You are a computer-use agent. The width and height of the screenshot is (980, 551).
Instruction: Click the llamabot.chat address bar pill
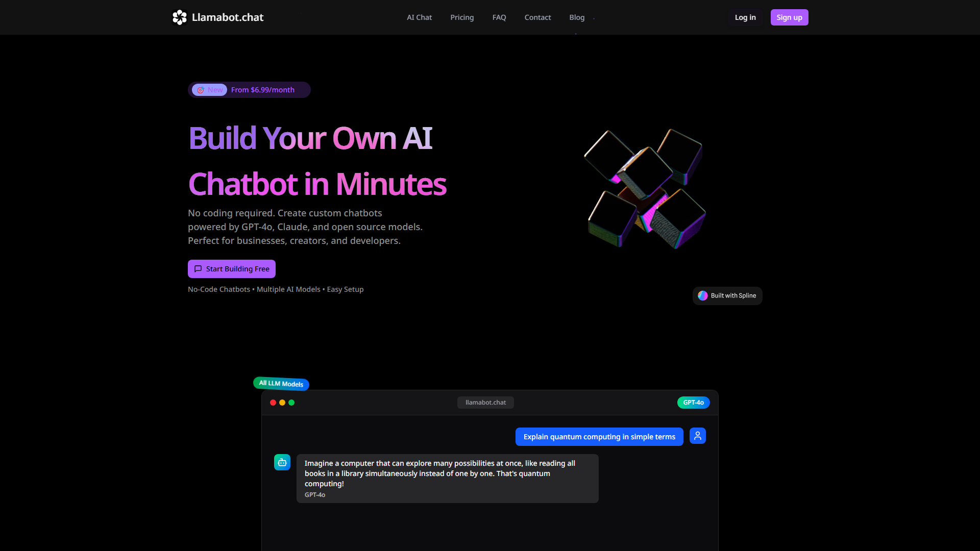tap(485, 403)
